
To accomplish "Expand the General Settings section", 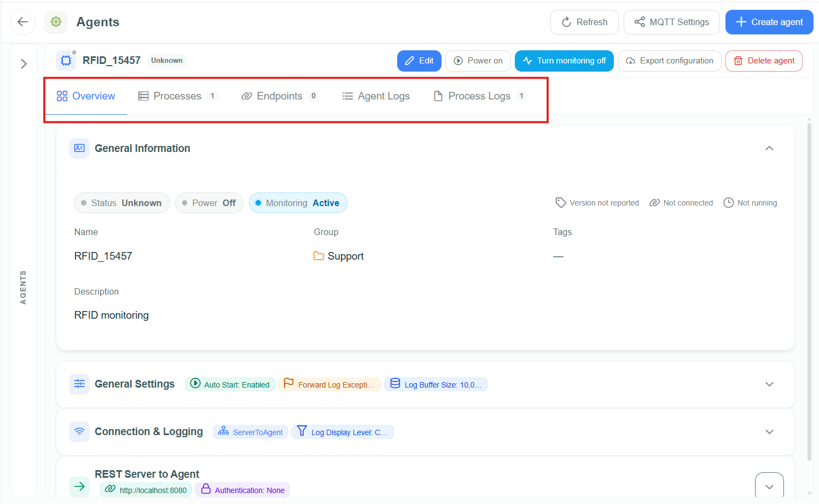I will pyautogui.click(x=769, y=384).
